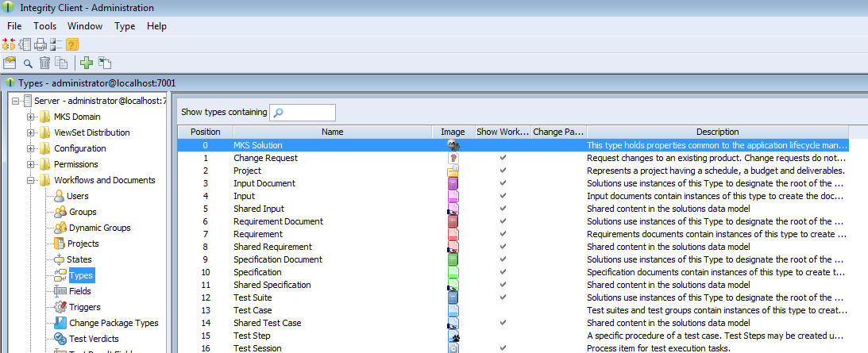This screenshot has width=868, height=353.
Task: Click the Requirement Document image swatch
Action: [453, 221]
